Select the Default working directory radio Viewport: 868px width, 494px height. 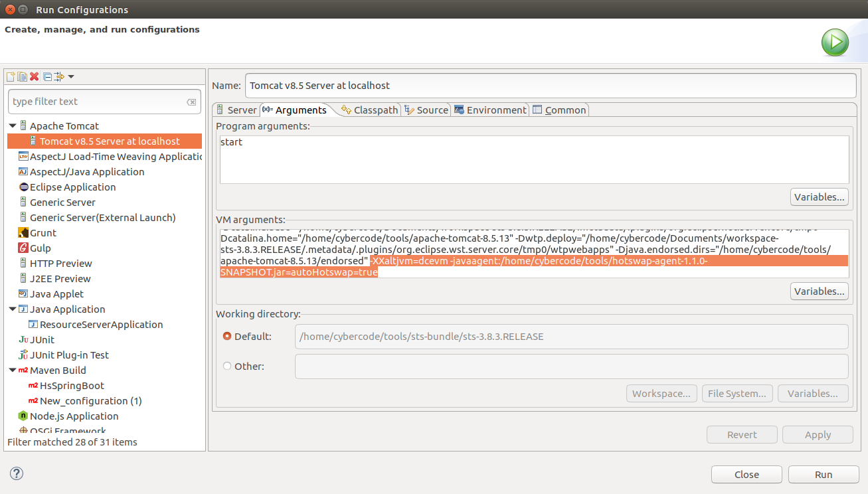[x=227, y=337]
